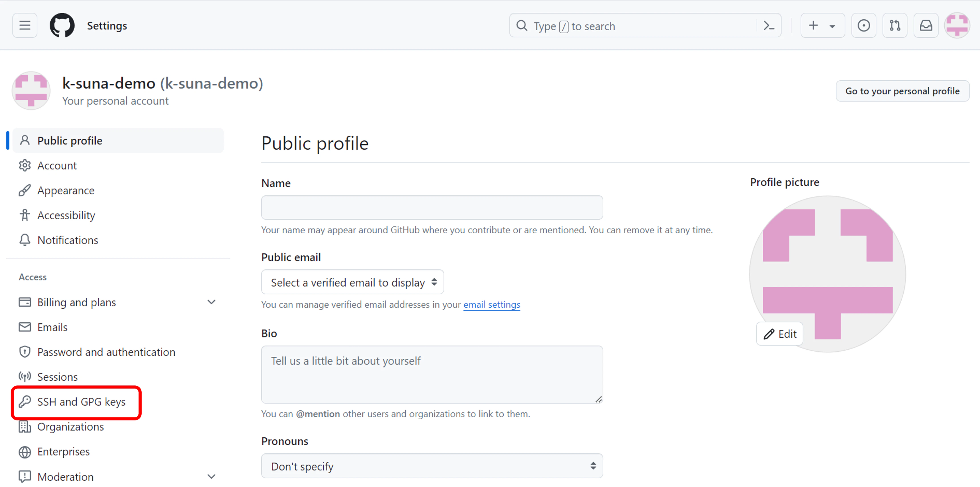Open the create-new dropdown caret

click(832, 26)
